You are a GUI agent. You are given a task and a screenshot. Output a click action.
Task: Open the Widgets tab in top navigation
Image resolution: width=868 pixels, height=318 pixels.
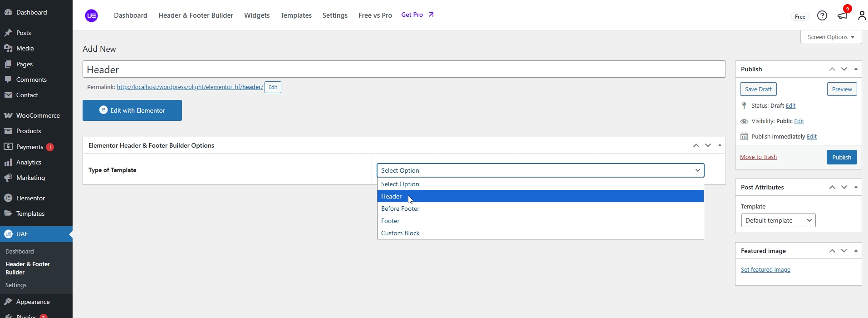click(x=256, y=15)
